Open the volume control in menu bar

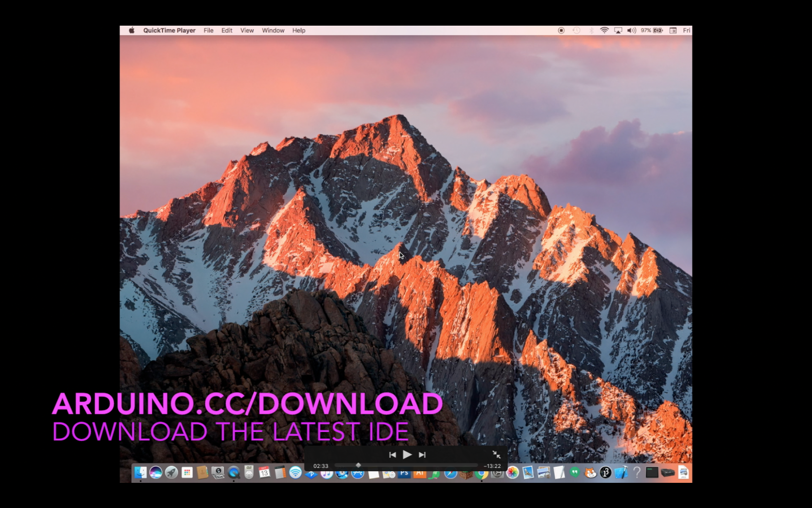click(632, 30)
